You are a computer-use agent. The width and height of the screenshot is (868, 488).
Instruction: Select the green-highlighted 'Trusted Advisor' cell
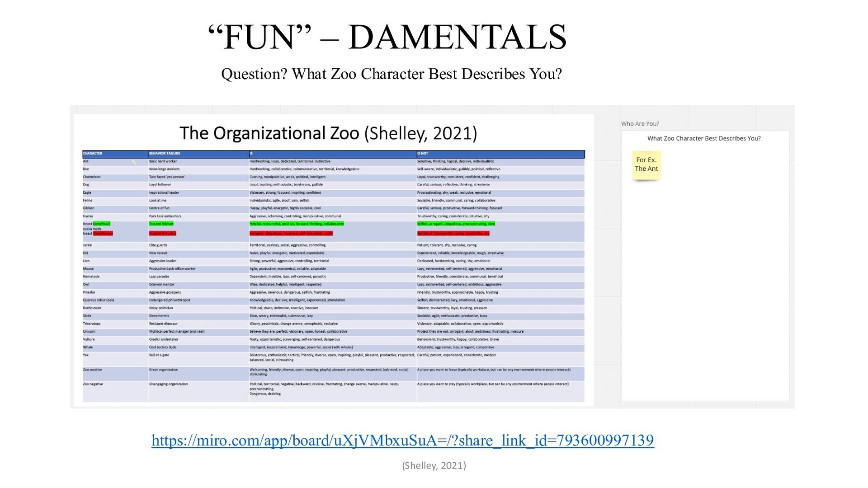point(161,224)
